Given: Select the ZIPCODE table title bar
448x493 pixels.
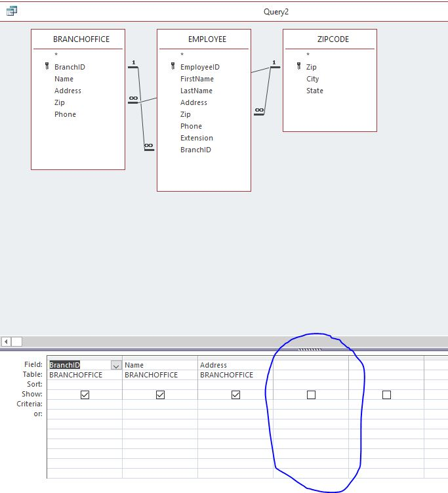Looking at the screenshot, I should pos(330,39).
